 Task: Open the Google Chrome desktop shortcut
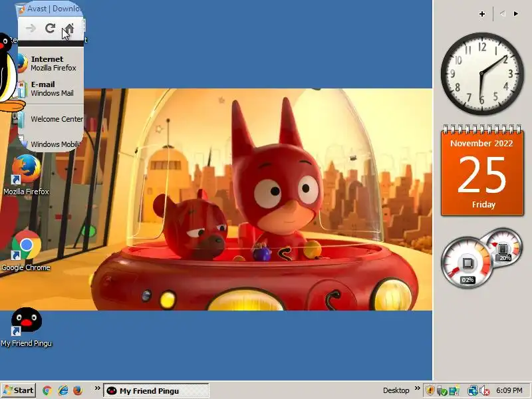pyautogui.click(x=26, y=251)
